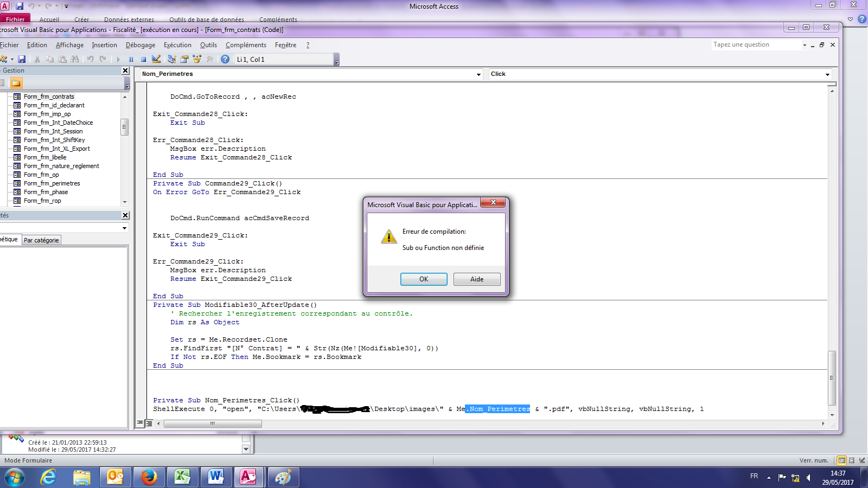This screenshot has height=488, width=868.
Task: Open Word from the taskbar
Action: click(x=216, y=477)
